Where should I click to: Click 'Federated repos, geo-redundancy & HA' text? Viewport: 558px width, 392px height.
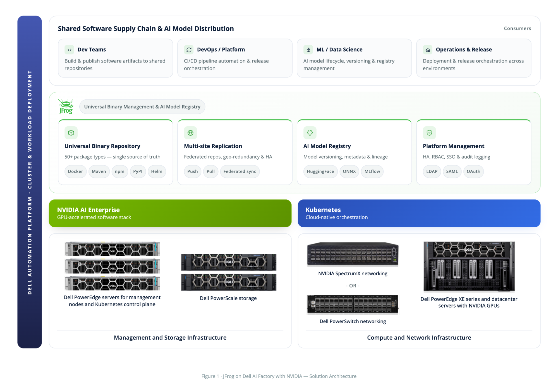(228, 157)
